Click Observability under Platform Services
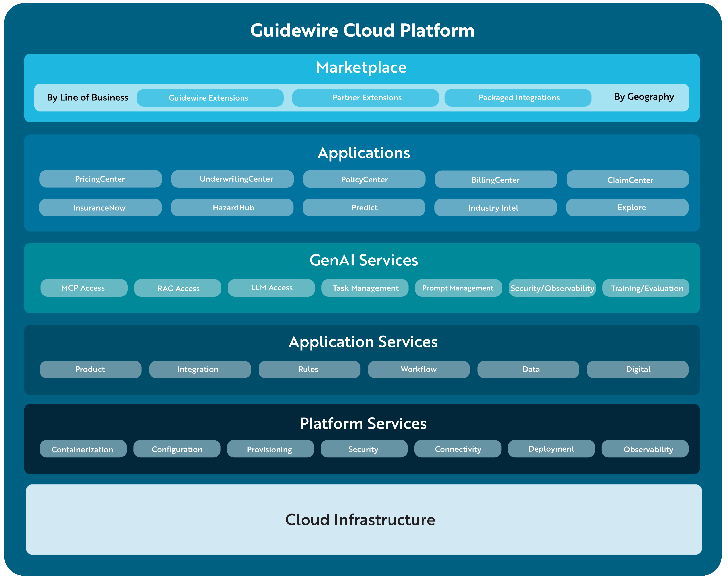 coord(645,449)
